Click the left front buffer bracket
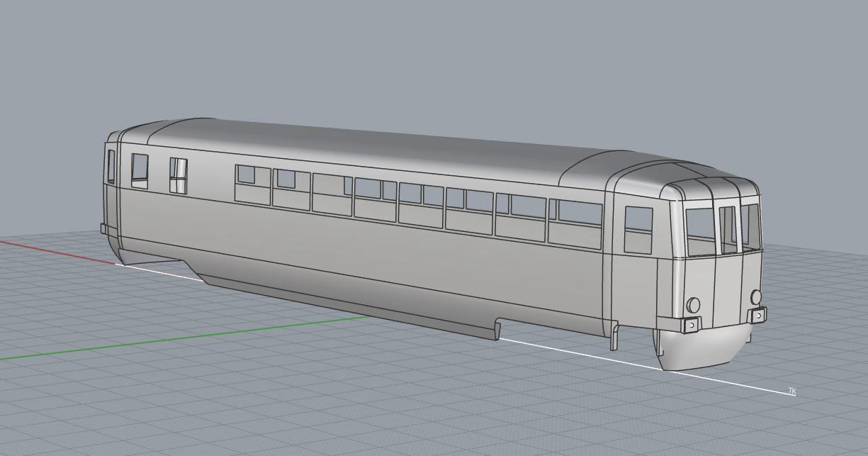 [x=690, y=326]
